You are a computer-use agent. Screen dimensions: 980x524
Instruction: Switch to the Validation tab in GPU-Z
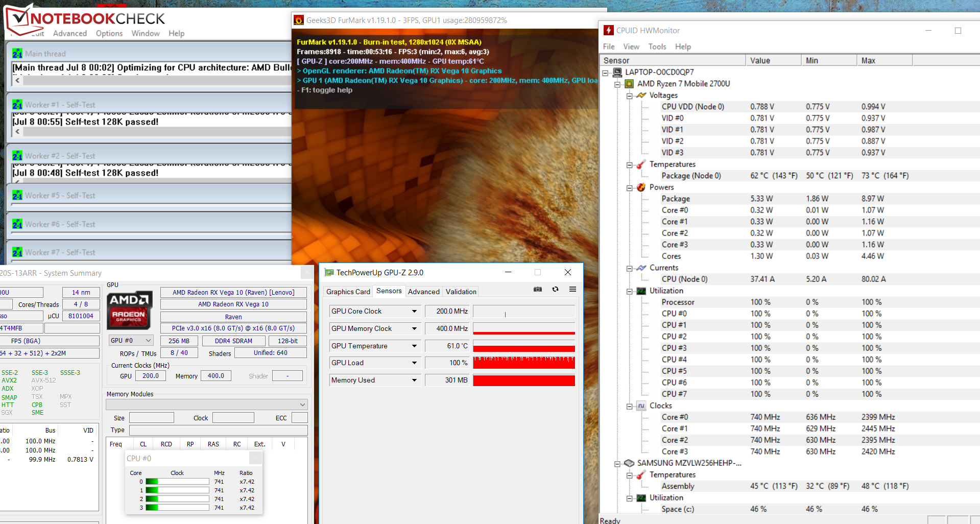pos(461,292)
